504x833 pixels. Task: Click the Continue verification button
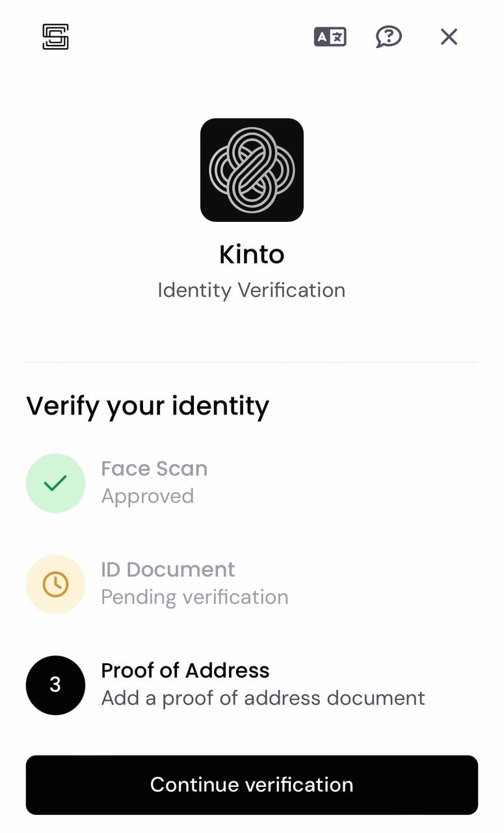252,785
